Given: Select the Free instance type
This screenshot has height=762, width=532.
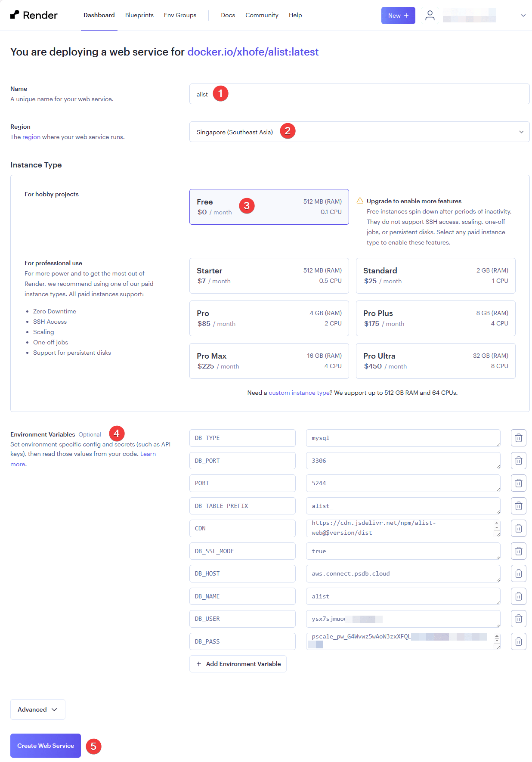Looking at the screenshot, I should click(269, 207).
